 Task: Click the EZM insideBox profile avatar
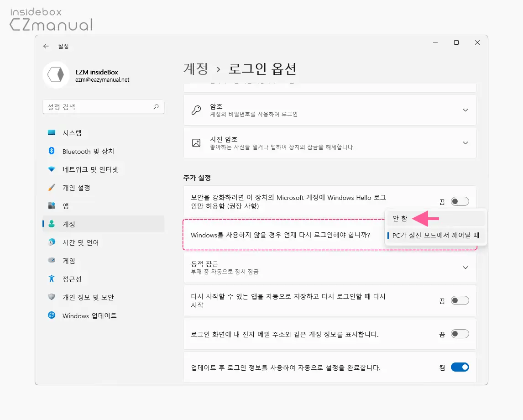[56, 75]
